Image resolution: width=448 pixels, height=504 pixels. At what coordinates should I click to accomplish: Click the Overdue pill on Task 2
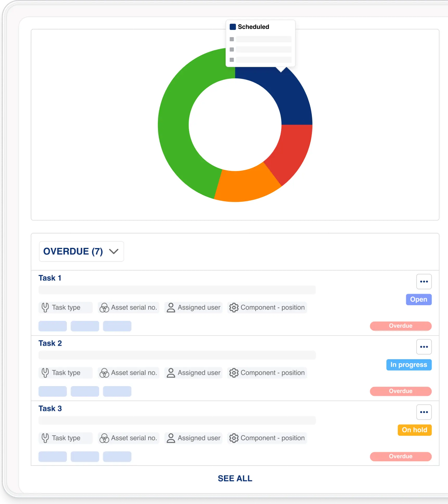coord(400,391)
